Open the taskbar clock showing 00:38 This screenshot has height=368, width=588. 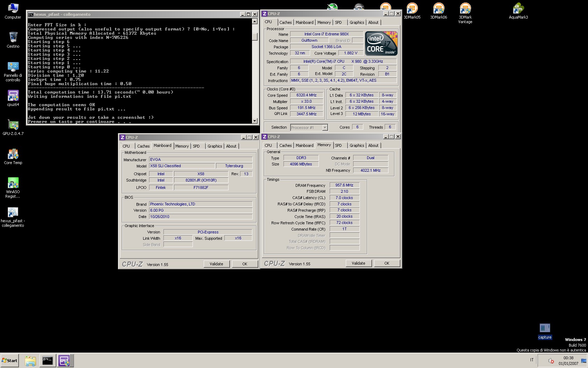pyautogui.click(x=568, y=361)
